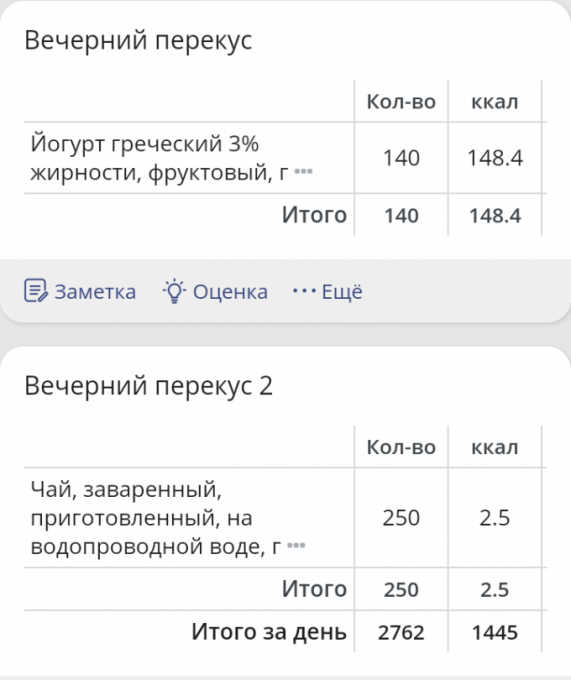Open the Заметка link
This screenshot has height=680, width=571.
point(95,291)
